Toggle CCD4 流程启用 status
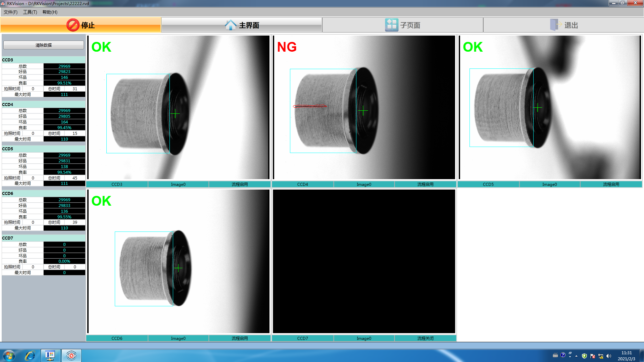This screenshot has height=362, width=644. point(425,184)
